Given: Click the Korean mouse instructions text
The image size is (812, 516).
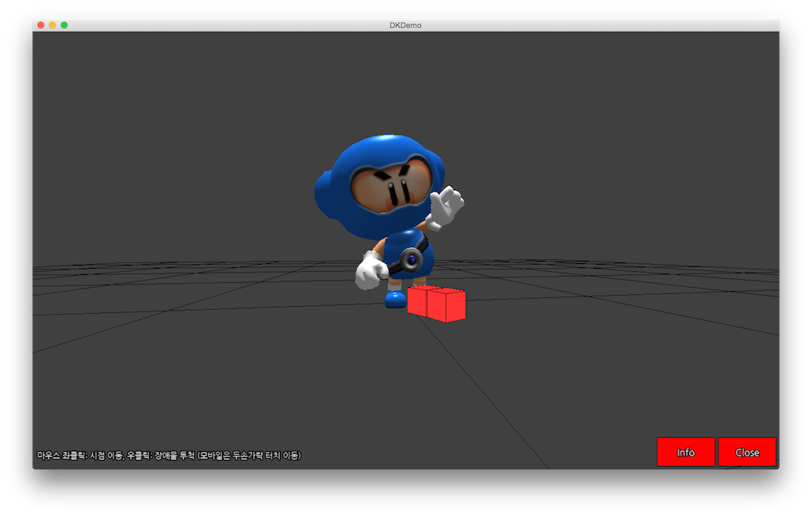Looking at the screenshot, I should pos(169,456).
